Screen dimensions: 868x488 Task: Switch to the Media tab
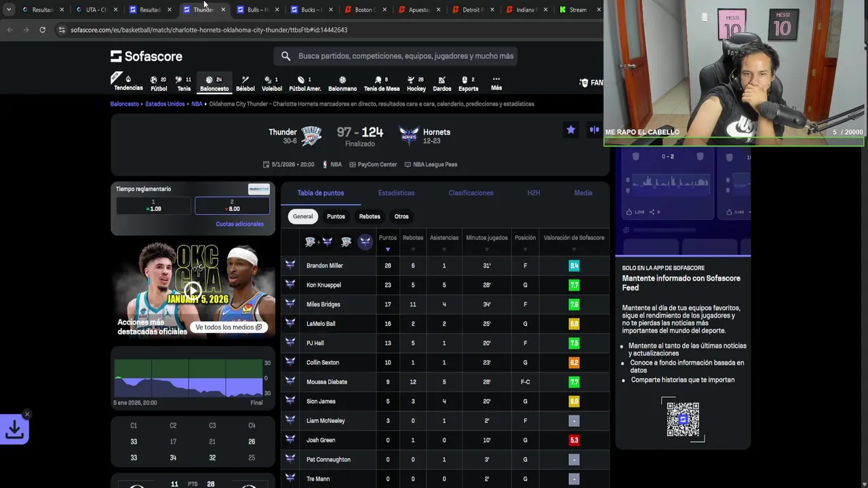tap(583, 193)
